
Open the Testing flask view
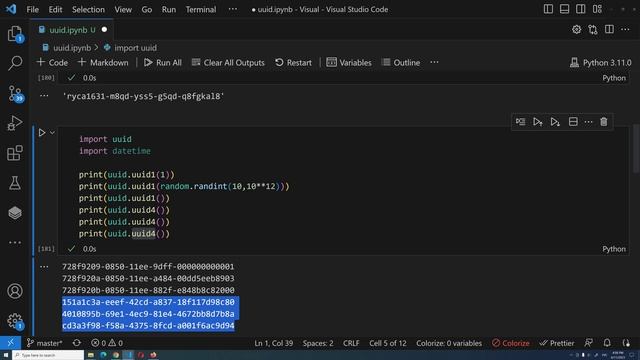pyautogui.click(x=15, y=183)
